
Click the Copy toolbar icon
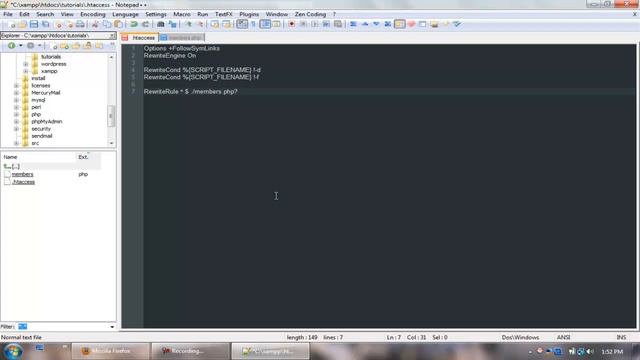coord(107,24)
